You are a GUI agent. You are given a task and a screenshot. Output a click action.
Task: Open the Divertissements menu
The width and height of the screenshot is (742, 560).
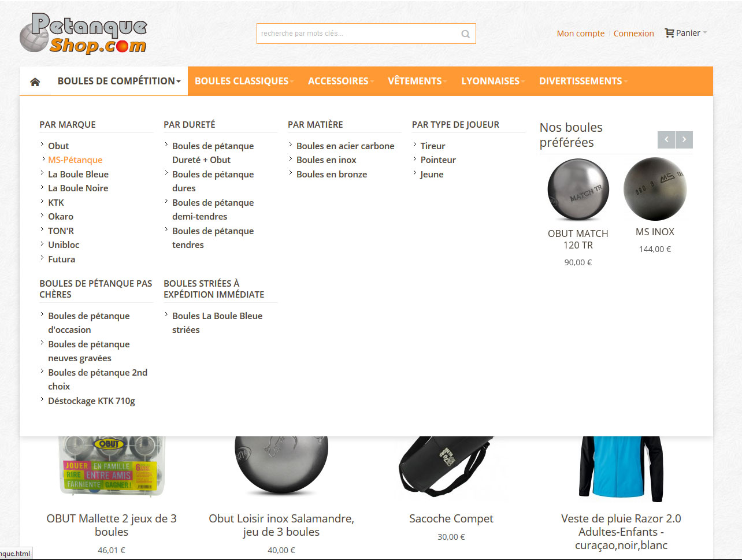click(x=583, y=81)
